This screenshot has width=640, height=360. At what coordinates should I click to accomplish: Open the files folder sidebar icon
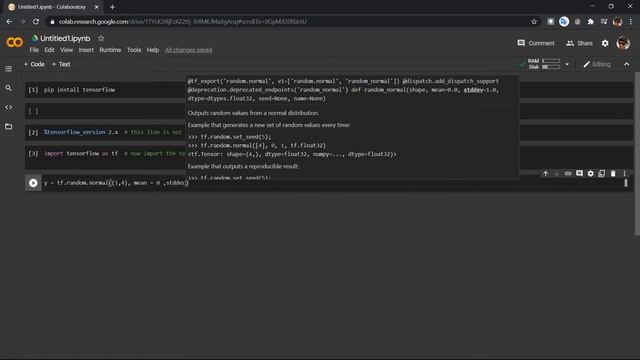[x=8, y=127]
